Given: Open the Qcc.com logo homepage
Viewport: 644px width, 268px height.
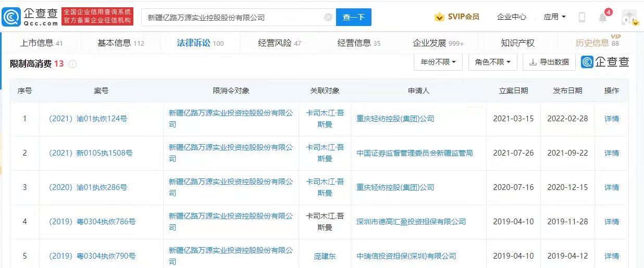Looking at the screenshot, I should 30,17.
